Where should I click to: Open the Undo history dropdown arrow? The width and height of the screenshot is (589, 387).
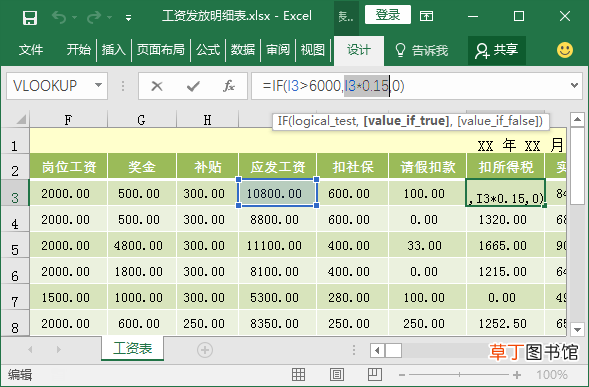74,17
